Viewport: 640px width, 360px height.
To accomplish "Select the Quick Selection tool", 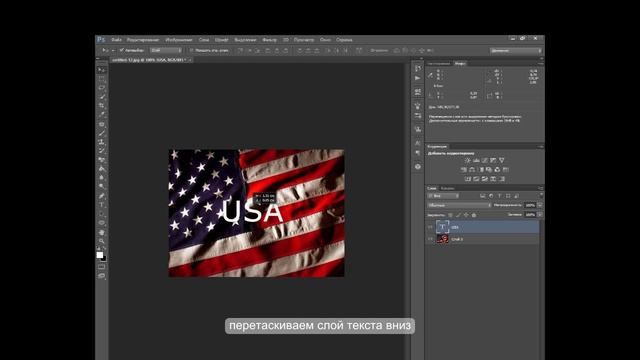I will point(101,97).
